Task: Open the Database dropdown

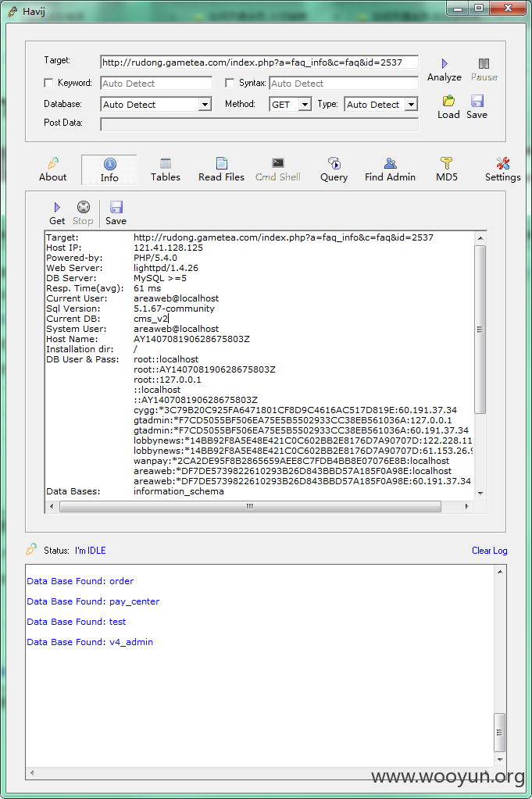Action: (205, 105)
